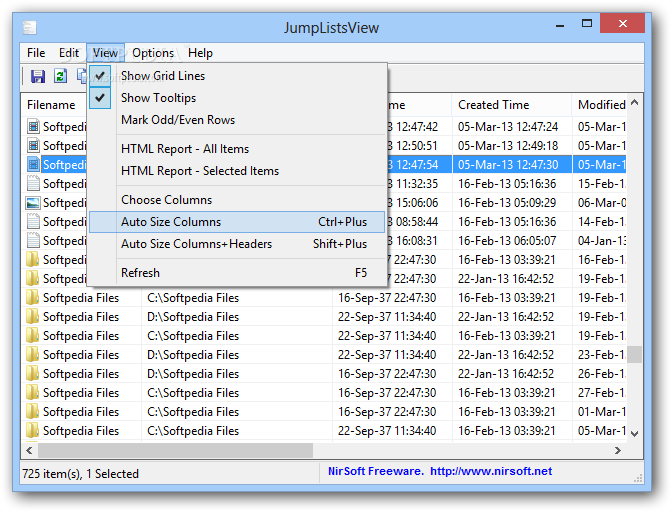
Task: Open the Choose Columns dialog
Action: pyautogui.click(x=237, y=200)
